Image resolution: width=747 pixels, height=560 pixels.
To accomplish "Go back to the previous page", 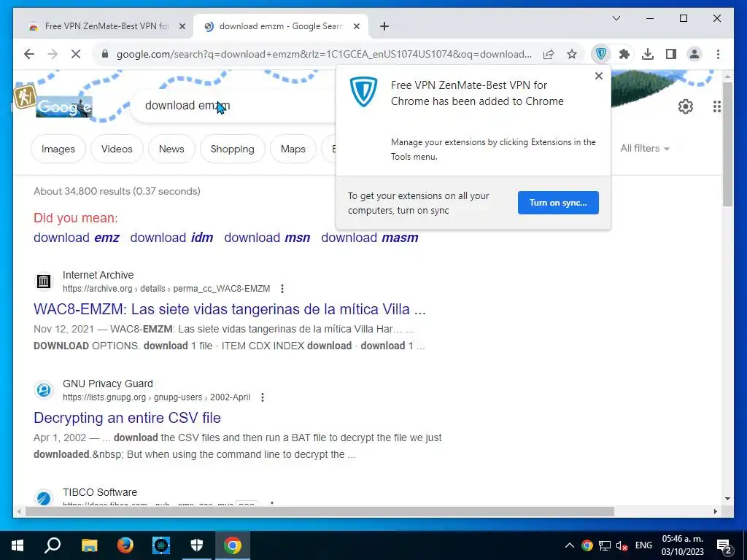I will click(29, 54).
